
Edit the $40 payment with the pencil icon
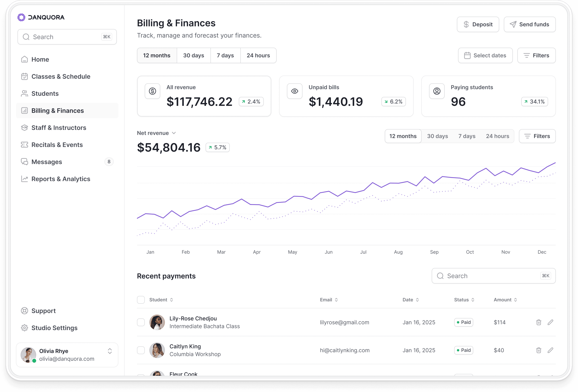click(551, 350)
